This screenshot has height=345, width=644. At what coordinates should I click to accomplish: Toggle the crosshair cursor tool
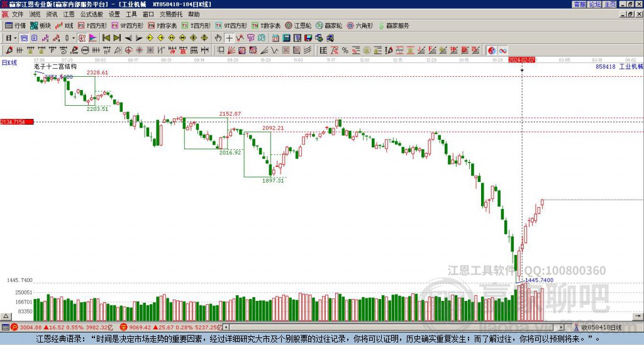229,38
